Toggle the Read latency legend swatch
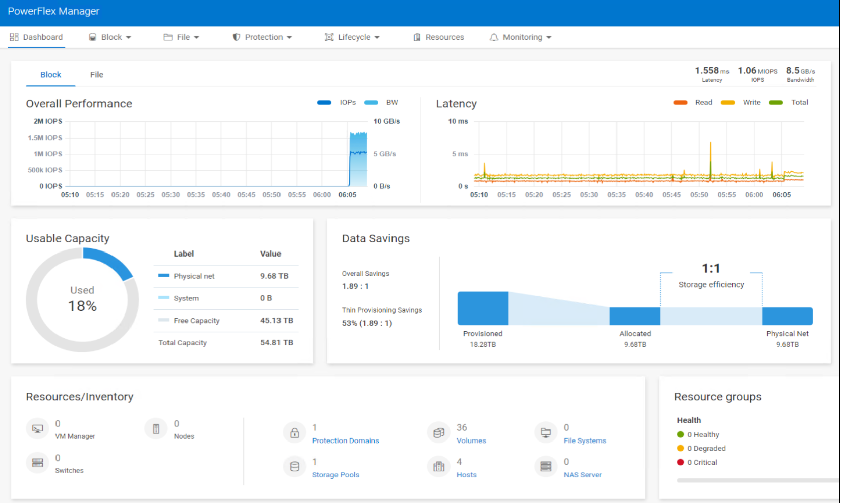This screenshot has width=841, height=504. [680, 103]
